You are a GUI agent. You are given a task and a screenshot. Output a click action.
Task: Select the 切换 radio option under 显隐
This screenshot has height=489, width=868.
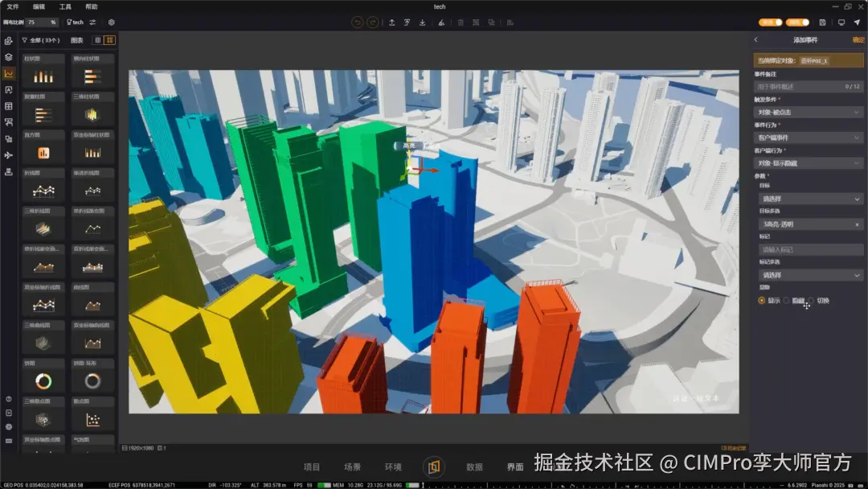click(812, 299)
